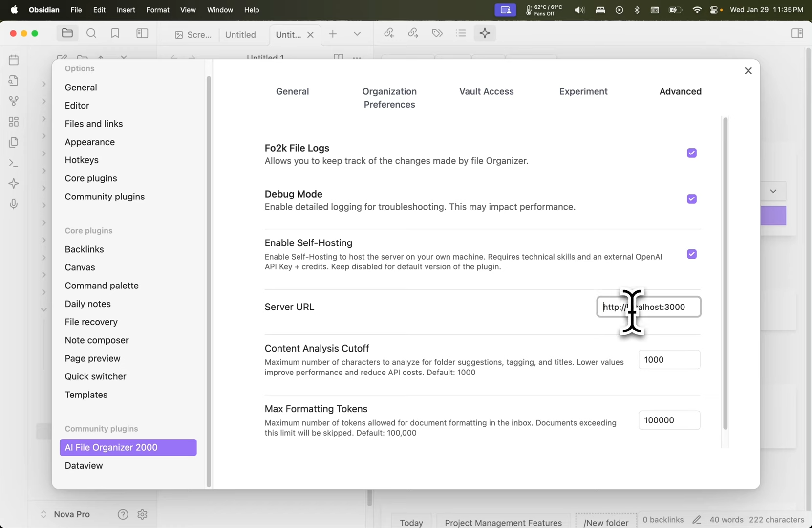
Task: Click Max Formatting Tokens value field
Action: 669,420
